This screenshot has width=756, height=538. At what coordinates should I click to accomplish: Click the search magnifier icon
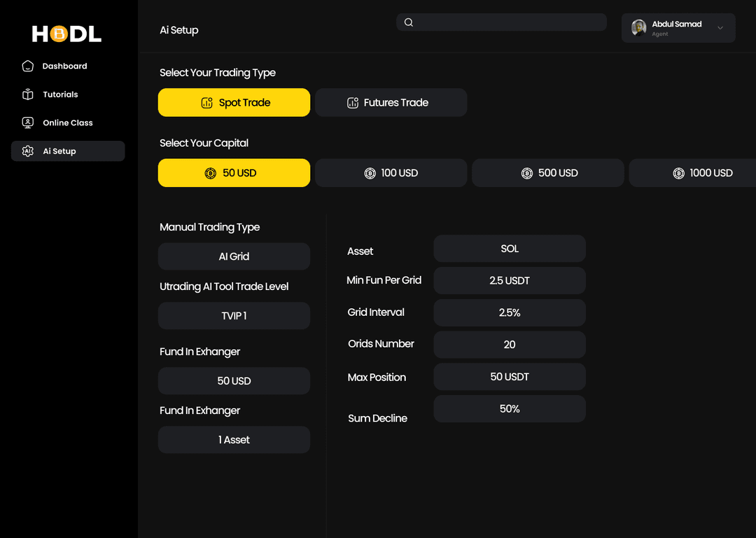coord(409,22)
